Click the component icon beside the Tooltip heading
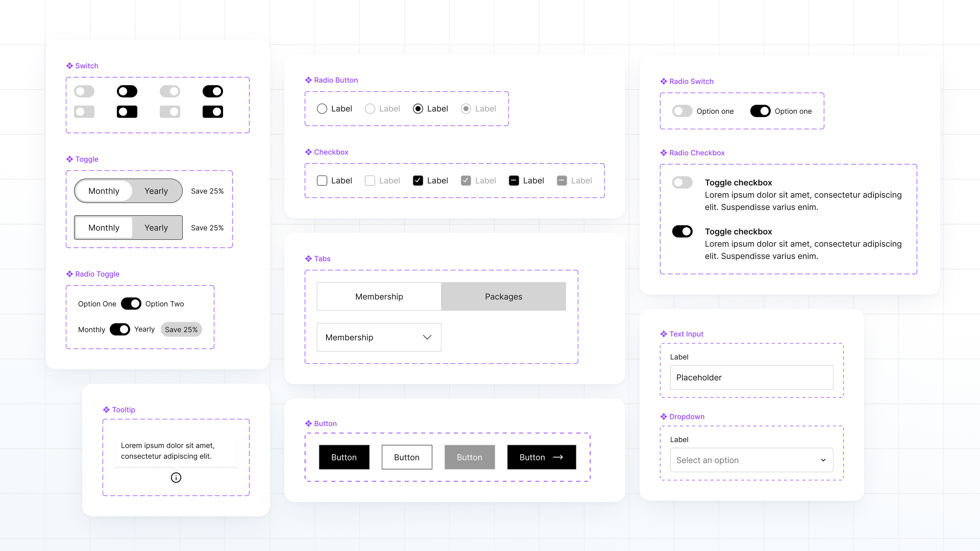Image resolution: width=980 pixels, height=551 pixels. click(106, 410)
